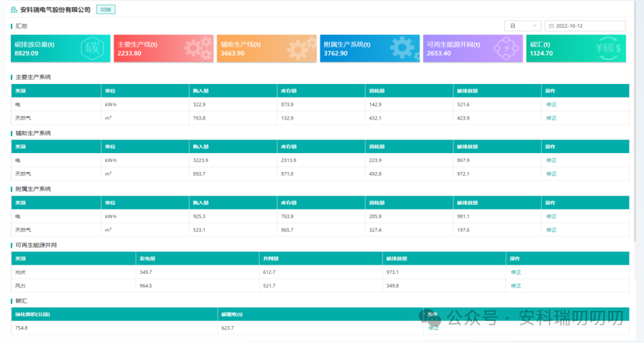Viewport: 644px width, 343px height.
Task: Click the 754.8 green area value
Action: pyautogui.click(x=21, y=328)
